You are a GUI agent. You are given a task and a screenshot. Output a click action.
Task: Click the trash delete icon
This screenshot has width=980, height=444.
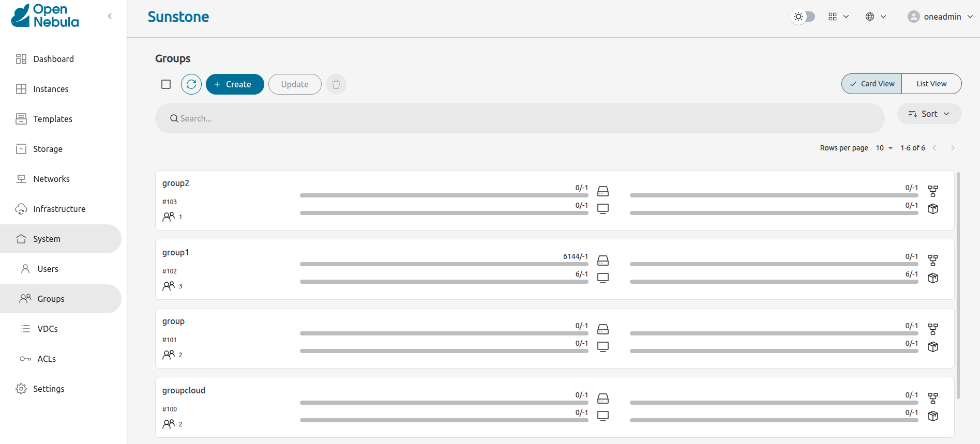[x=336, y=84]
